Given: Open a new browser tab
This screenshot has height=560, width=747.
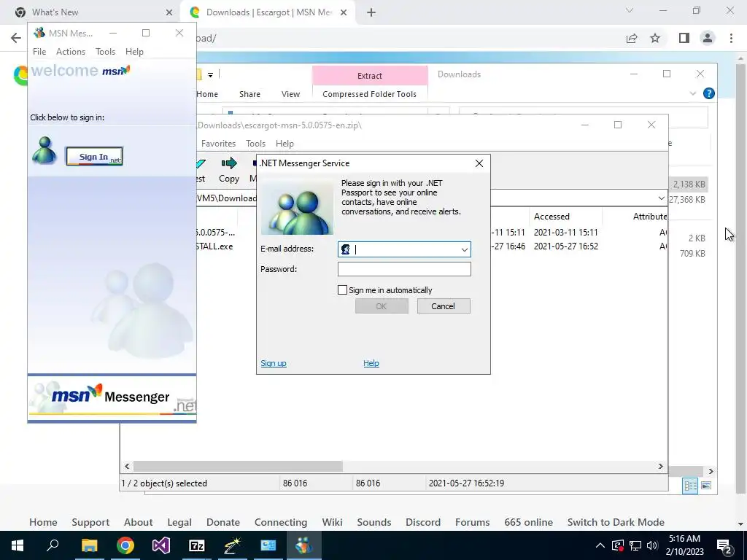Looking at the screenshot, I should pyautogui.click(x=371, y=12).
